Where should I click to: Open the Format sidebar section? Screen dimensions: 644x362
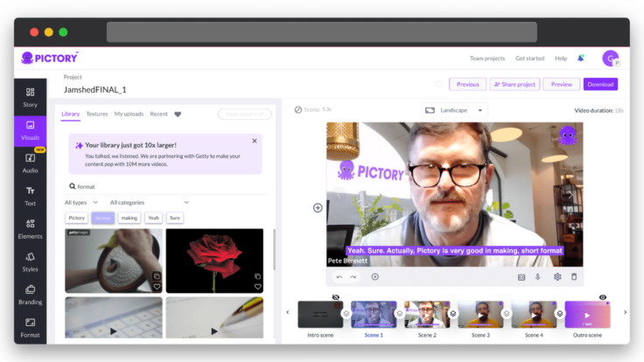(x=30, y=328)
